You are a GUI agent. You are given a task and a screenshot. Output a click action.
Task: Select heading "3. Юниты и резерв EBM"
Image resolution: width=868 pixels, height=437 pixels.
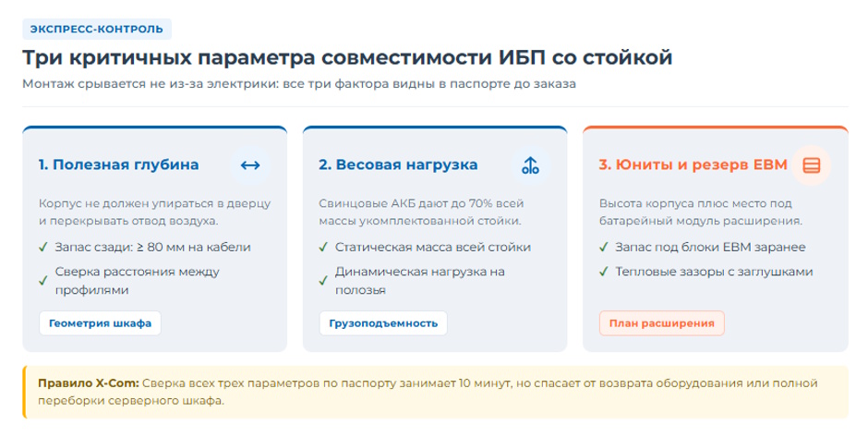point(693,164)
